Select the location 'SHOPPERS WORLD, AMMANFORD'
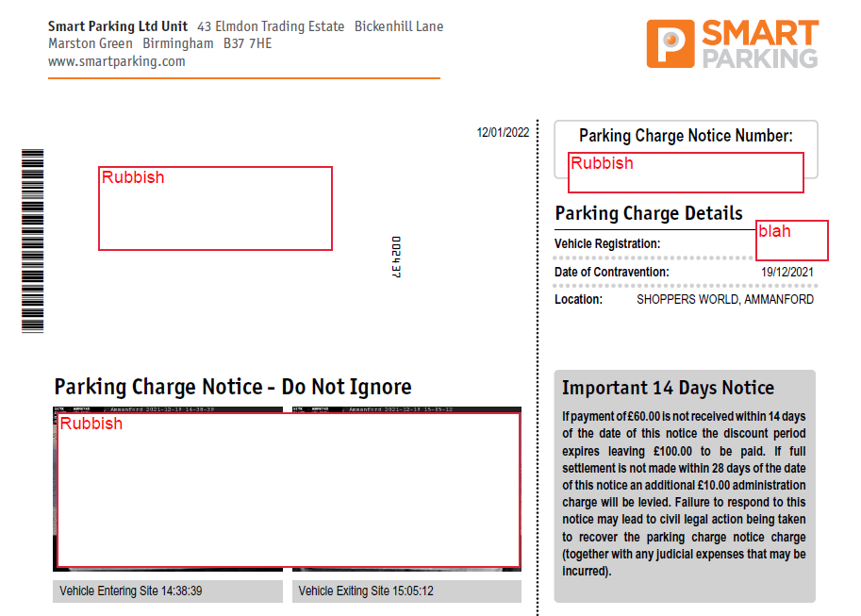 [x=725, y=299]
